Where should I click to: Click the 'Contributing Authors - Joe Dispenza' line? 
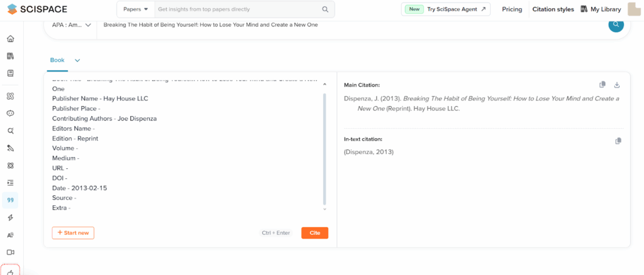pos(104,119)
